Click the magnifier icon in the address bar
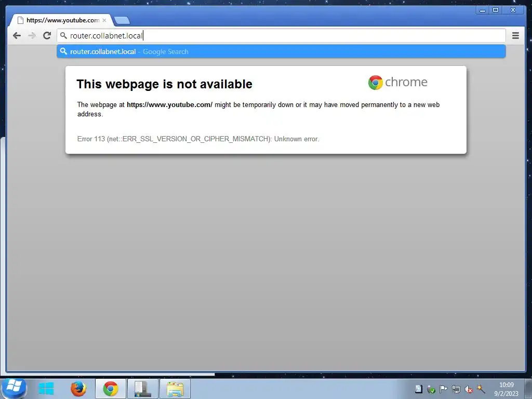This screenshot has width=532, height=399. tap(63, 35)
